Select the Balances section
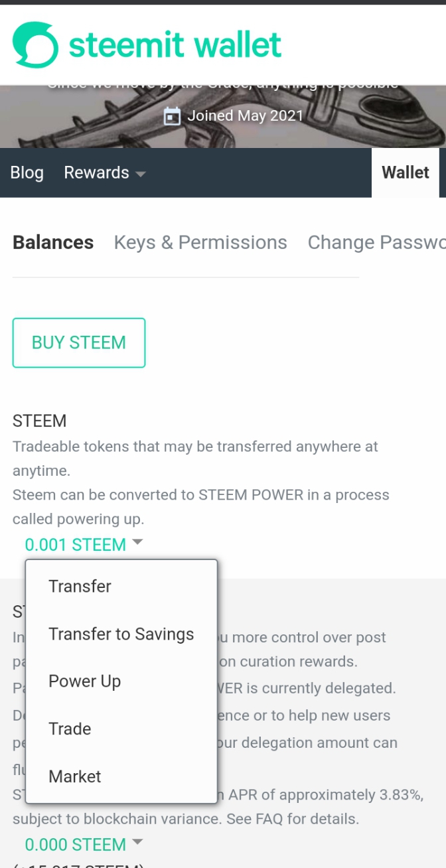 53,242
